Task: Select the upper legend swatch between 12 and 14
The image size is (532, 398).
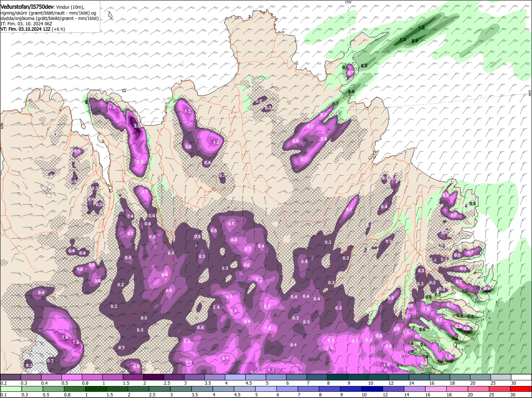Action: (399, 377)
